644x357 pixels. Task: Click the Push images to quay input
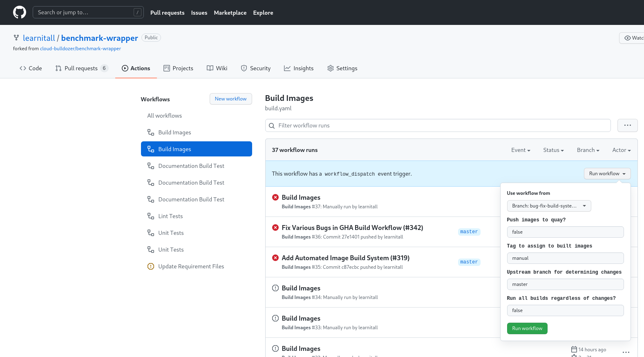click(565, 232)
